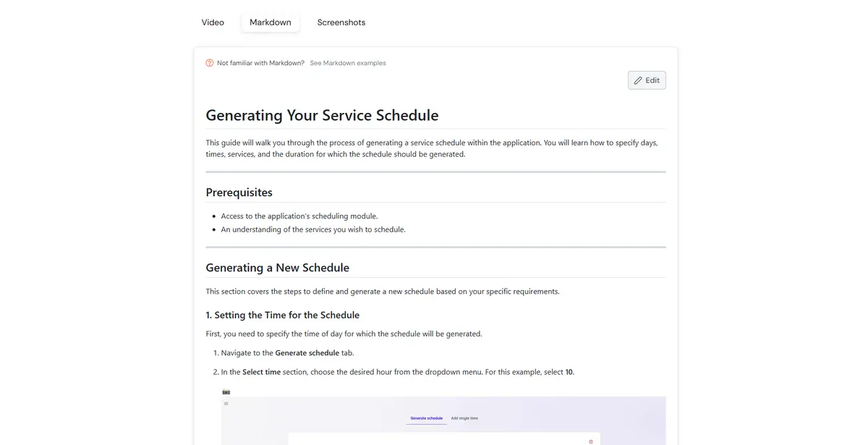Click the Generating a New Schedule heading

(277, 268)
